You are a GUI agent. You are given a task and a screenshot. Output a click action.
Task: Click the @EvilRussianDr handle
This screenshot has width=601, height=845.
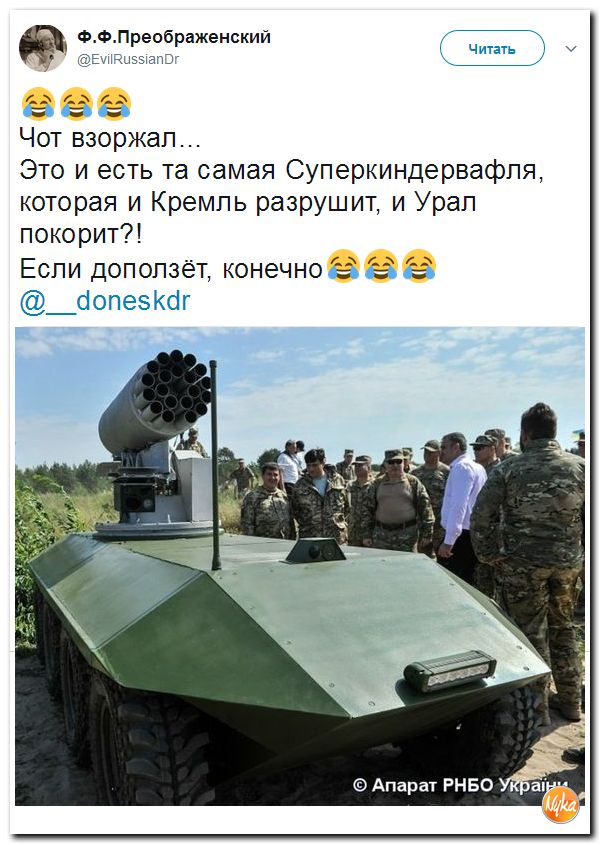128,59
